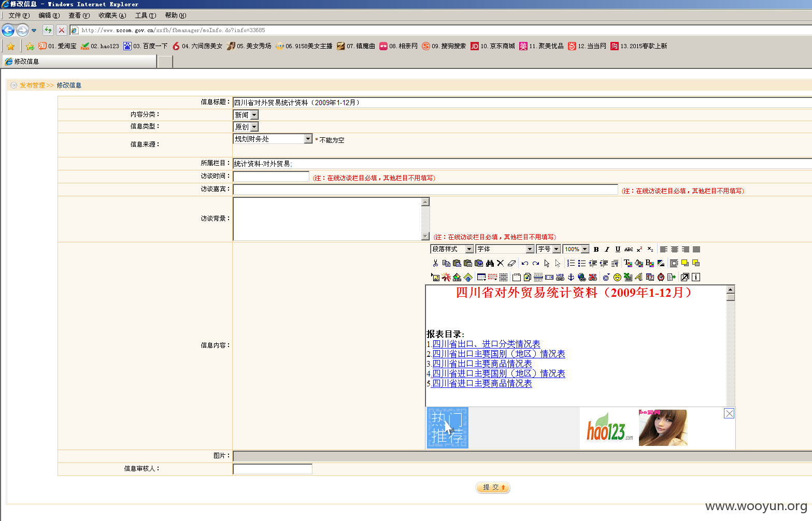This screenshot has height=521, width=812.
Task: Click the editor info (i) icon
Action: [x=696, y=277]
